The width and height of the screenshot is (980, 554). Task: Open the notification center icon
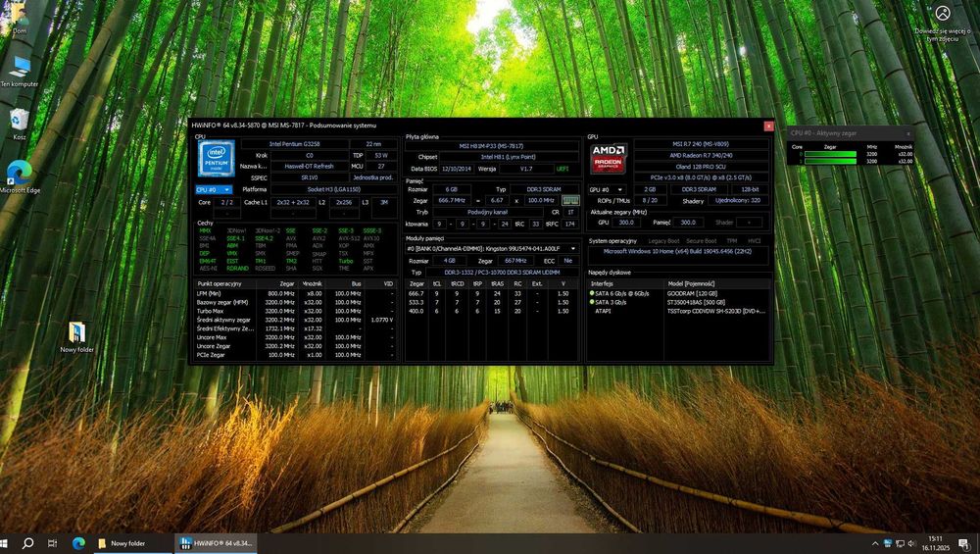coord(963,544)
